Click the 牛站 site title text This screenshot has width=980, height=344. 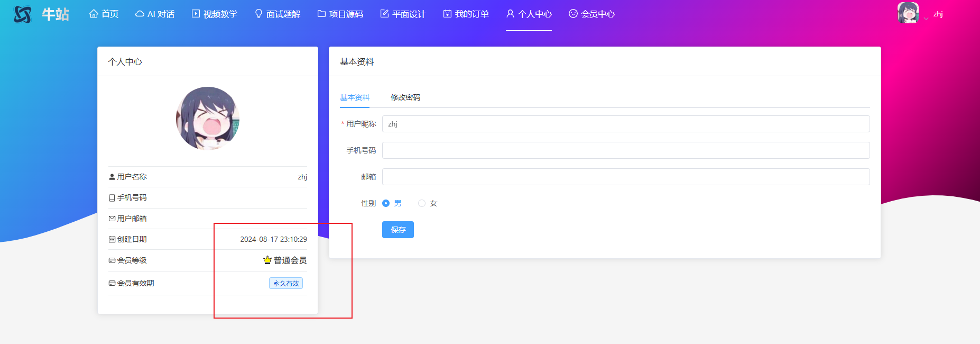tap(56, 14)
